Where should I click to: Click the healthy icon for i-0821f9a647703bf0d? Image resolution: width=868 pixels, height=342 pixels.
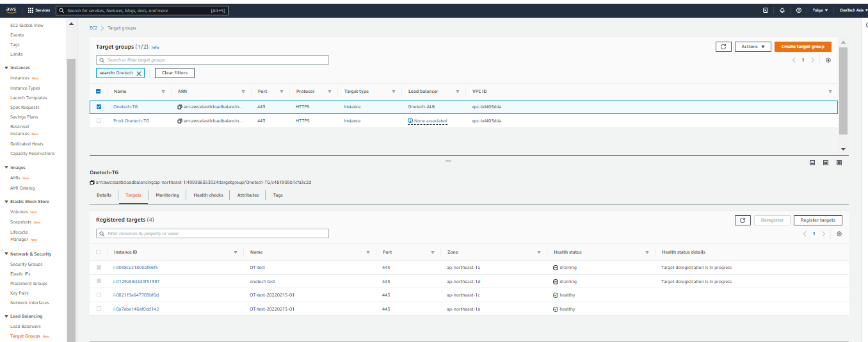(x=556, y=295)
